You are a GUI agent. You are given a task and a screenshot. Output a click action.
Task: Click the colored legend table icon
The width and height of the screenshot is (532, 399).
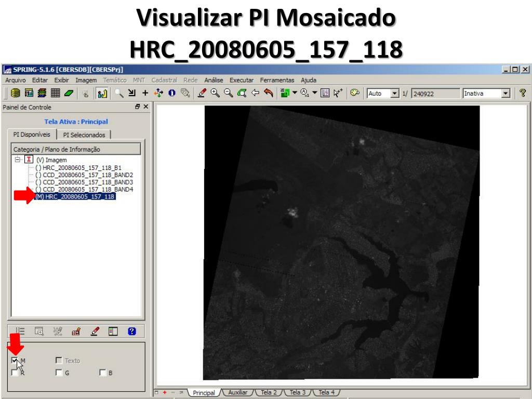pos(113,331)
